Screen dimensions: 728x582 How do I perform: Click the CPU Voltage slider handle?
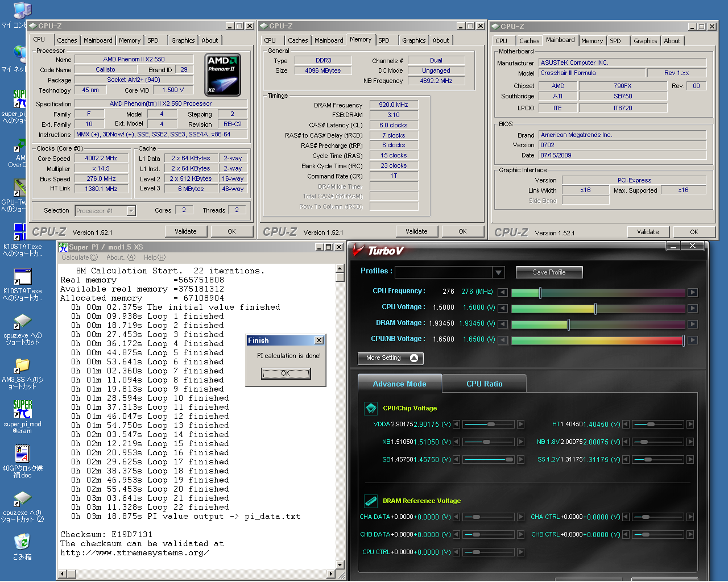[x=595, y=309]
